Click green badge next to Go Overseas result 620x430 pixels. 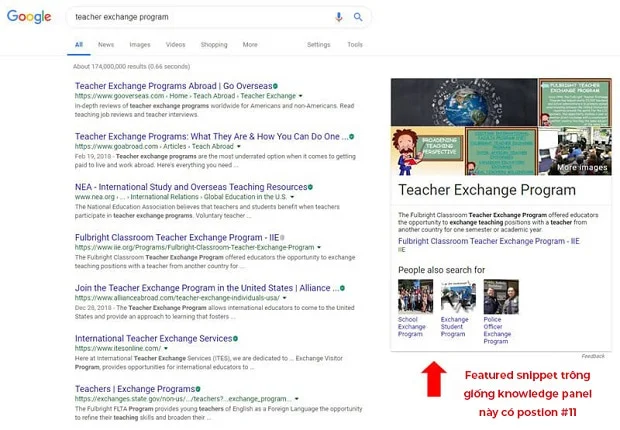point(275,86)
